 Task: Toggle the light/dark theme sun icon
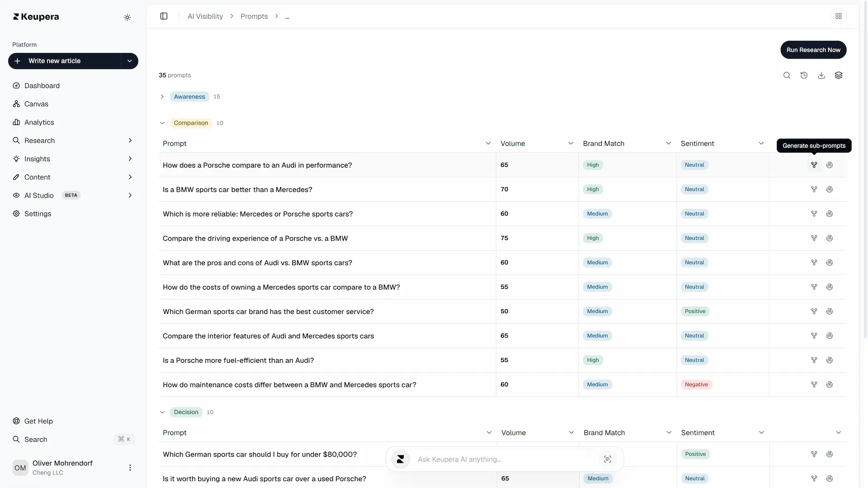[127, 17]
